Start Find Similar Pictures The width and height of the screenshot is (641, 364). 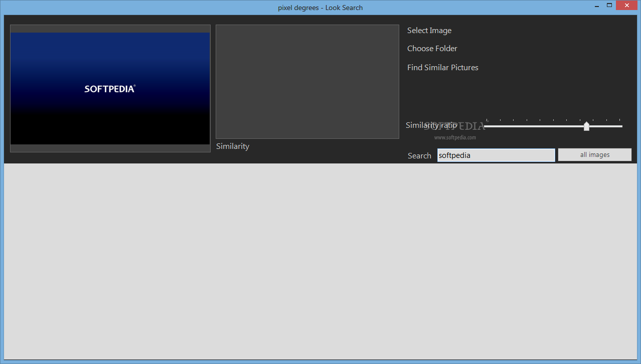point(443,68)
